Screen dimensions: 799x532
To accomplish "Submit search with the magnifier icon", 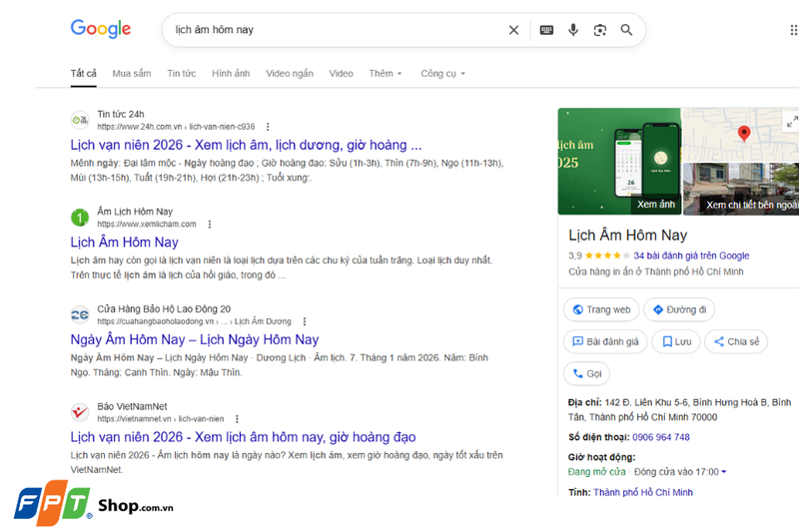I will [626, 30].
